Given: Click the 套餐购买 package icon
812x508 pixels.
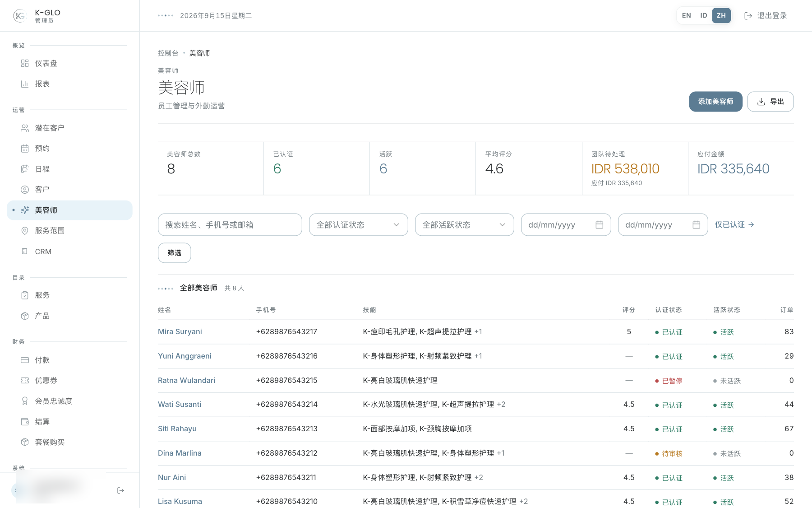Looking at the screenshot, I should pos(25,442).
